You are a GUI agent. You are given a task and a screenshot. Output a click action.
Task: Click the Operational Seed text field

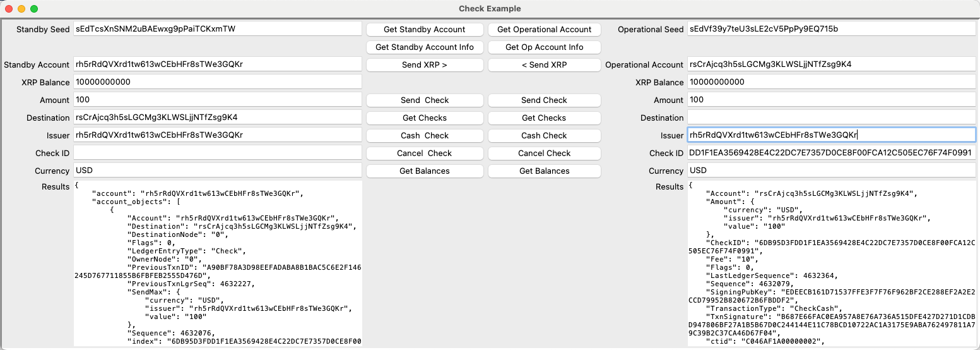click(831, 29)
